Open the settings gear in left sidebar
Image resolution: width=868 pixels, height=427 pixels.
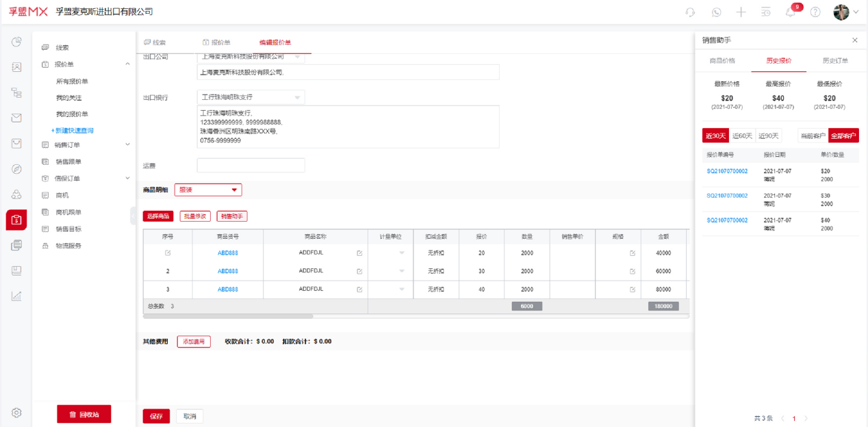pyautogui.click(x=16, y=413)
